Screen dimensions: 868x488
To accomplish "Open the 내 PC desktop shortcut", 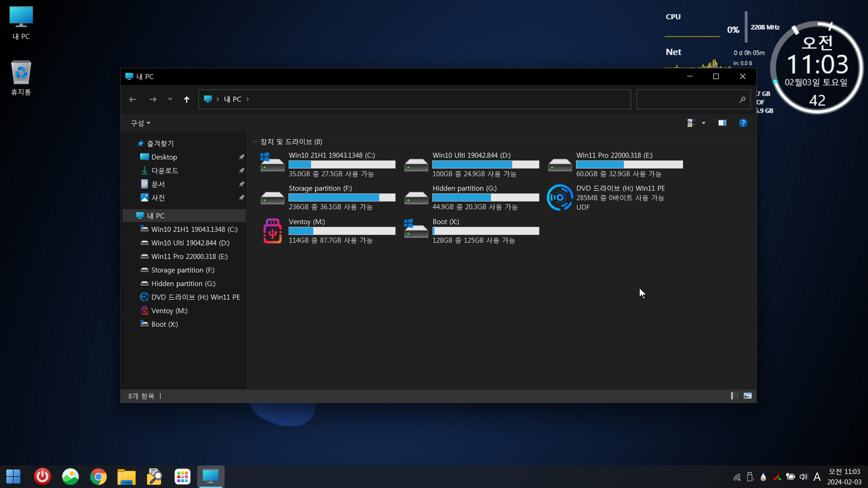I will click(x=21, y=23).
